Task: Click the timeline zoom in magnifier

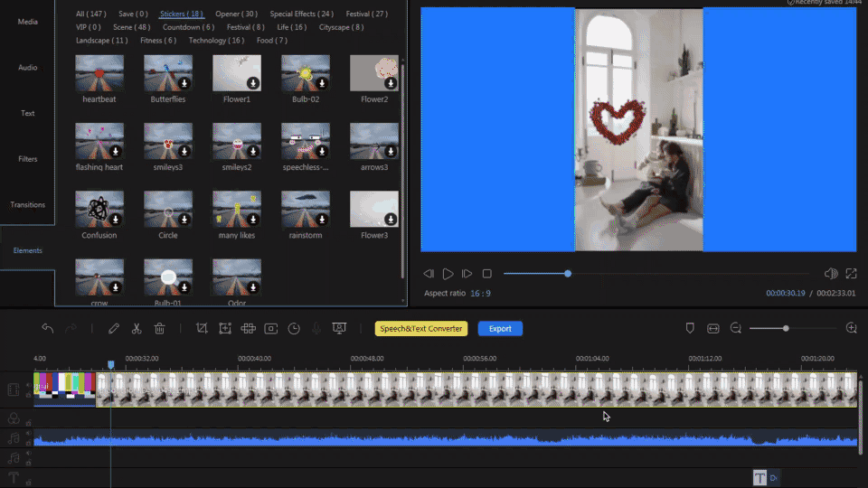Action: click(852, 328)
